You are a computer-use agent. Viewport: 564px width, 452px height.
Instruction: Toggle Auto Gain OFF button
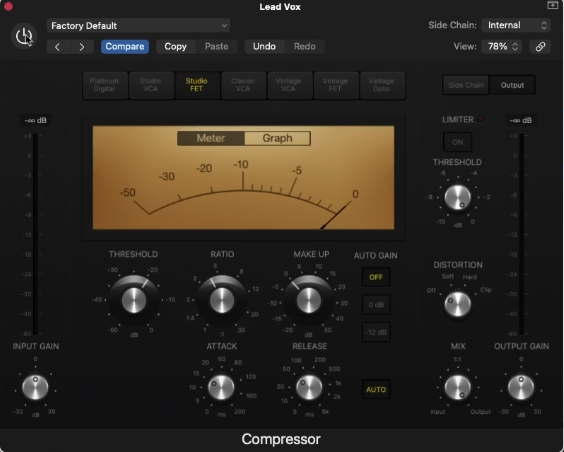tap(376, 277)
